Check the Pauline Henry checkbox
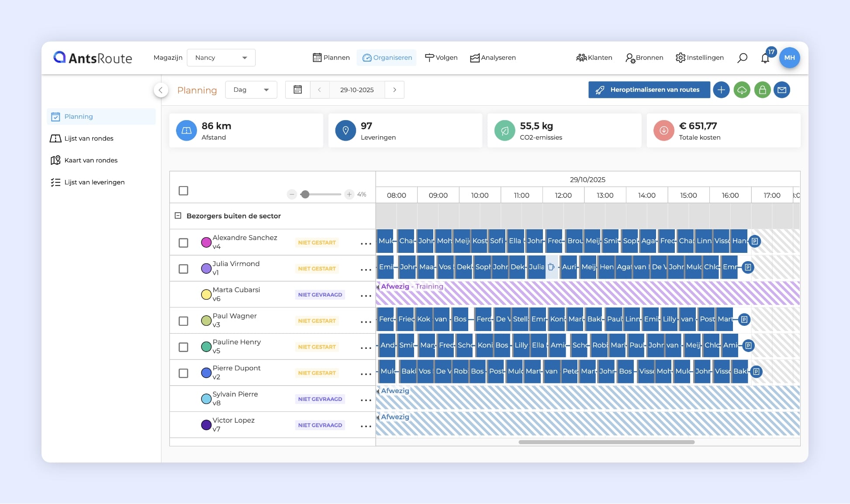This screenshot has height=504, width=850. (x=183, y=347)
